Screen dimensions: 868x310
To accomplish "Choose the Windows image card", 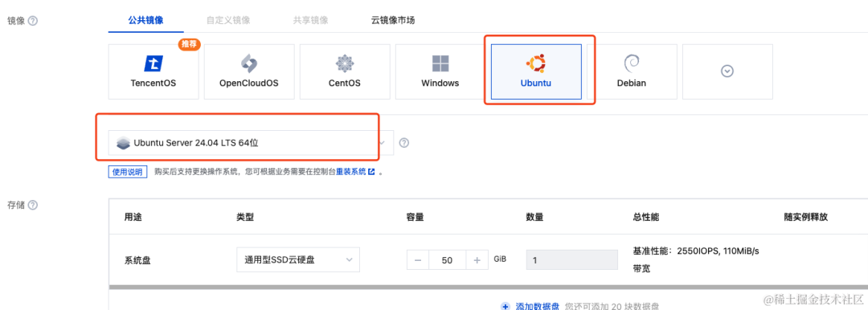I will [440, 72].
